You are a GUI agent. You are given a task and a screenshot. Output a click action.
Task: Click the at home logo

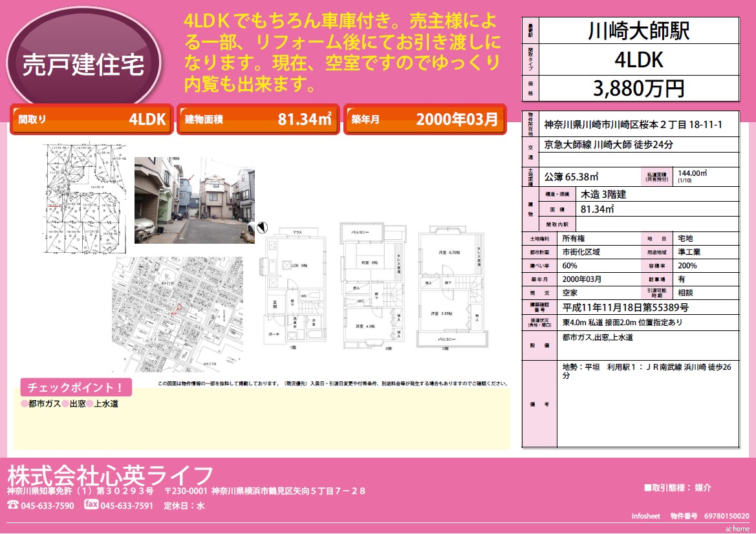pos(736,528)
